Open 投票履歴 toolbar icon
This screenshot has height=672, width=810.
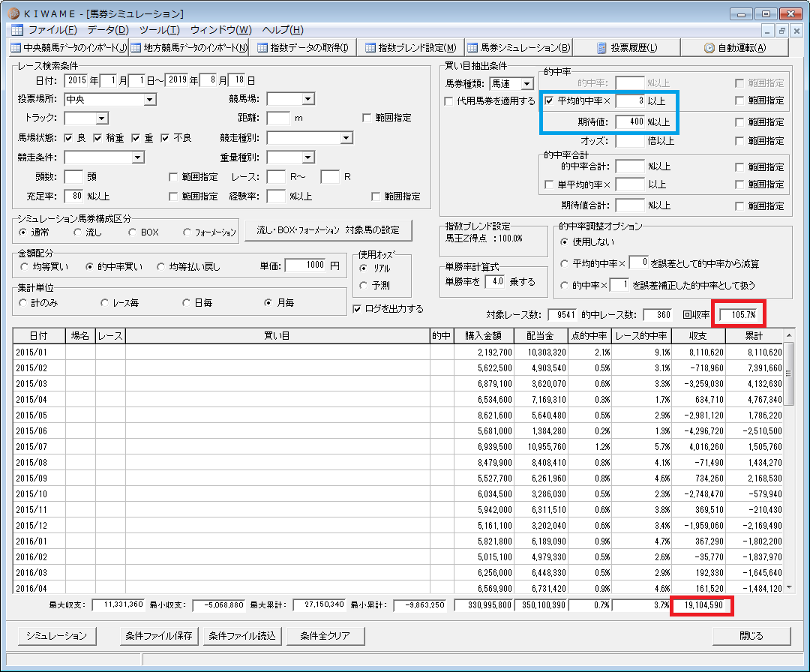click(601, 48)
